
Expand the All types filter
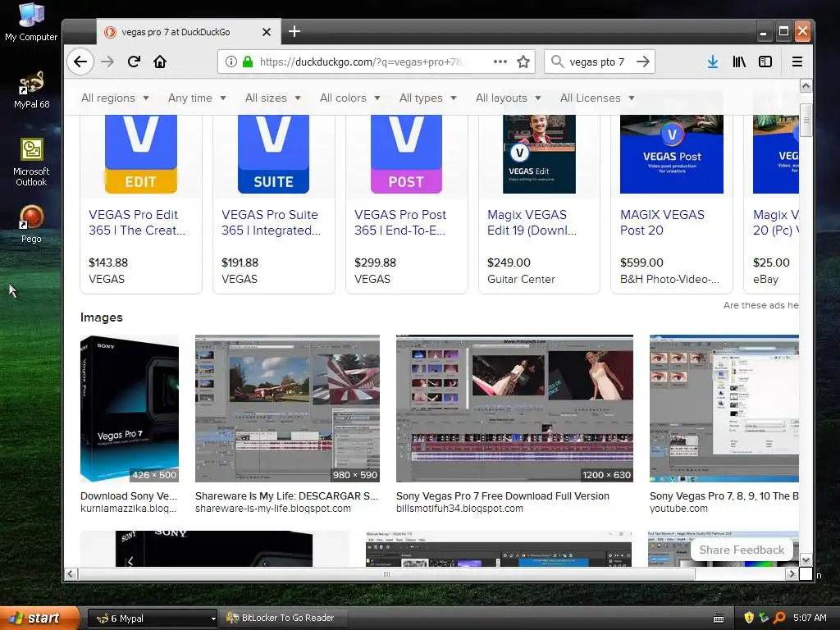pyautogui.click(x=427, y=98)
